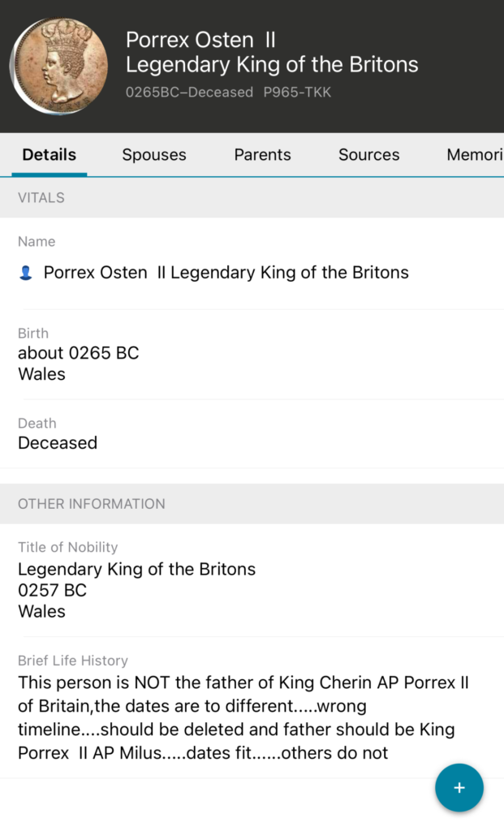Open the Brief Life History text
504x831 pixels.
(x=243, y=717)
